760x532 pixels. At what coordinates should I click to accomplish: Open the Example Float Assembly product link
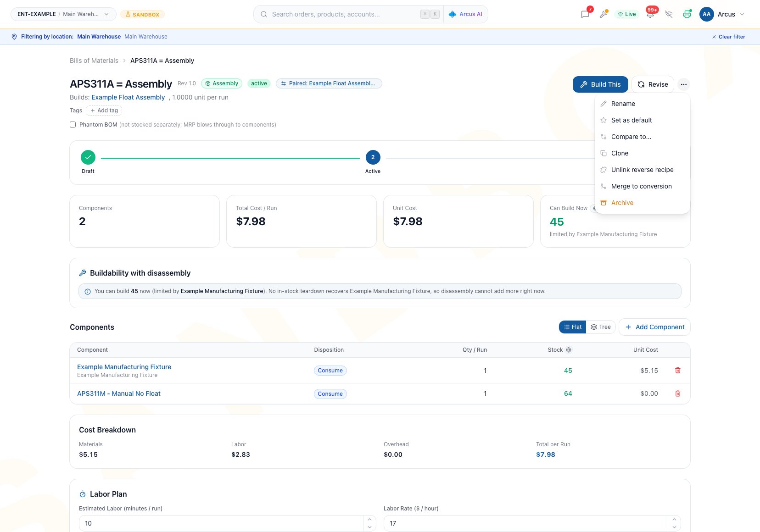coord(128,97)
